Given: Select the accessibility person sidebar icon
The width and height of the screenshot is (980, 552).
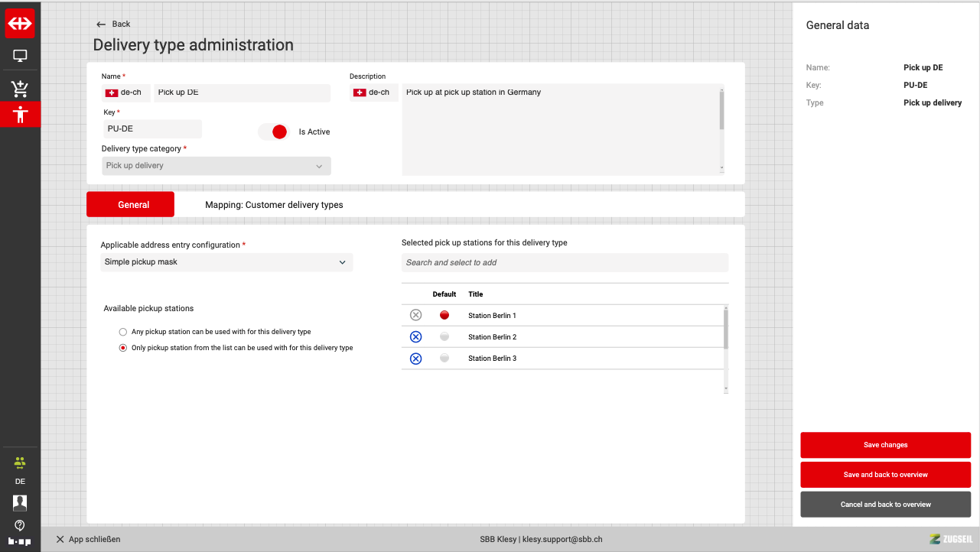Looking at the screenshot, I should point(20,115).
